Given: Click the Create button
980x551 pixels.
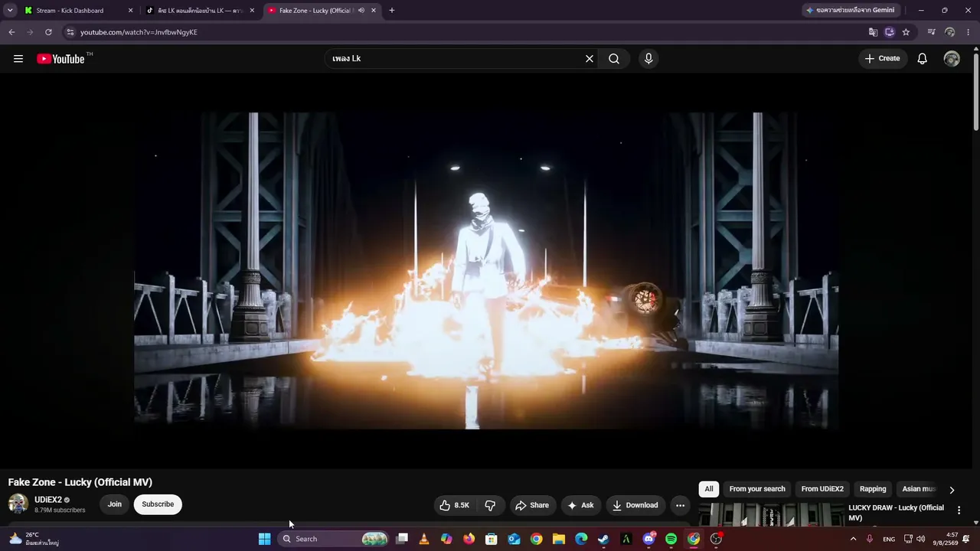Looking at the screenshot, I should click(882, 59).
